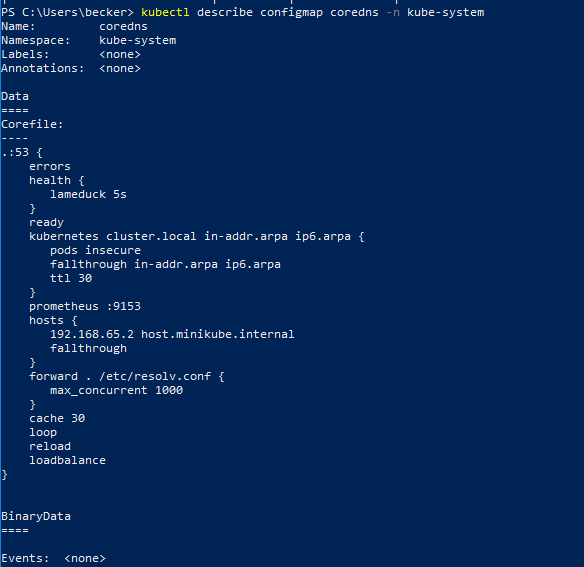Click the "reload" plugin line
The height and width of the screenshot is (567, 584).
pos(50,446)
